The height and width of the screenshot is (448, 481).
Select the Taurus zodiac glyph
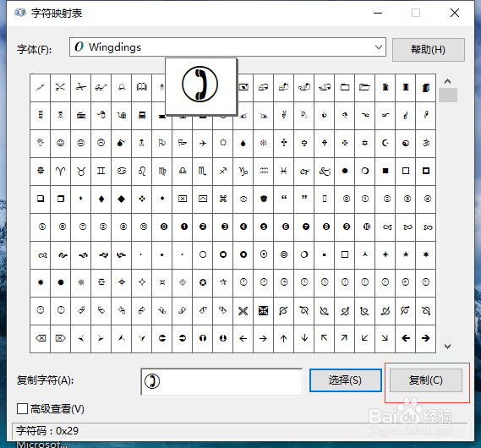point(81,172)
